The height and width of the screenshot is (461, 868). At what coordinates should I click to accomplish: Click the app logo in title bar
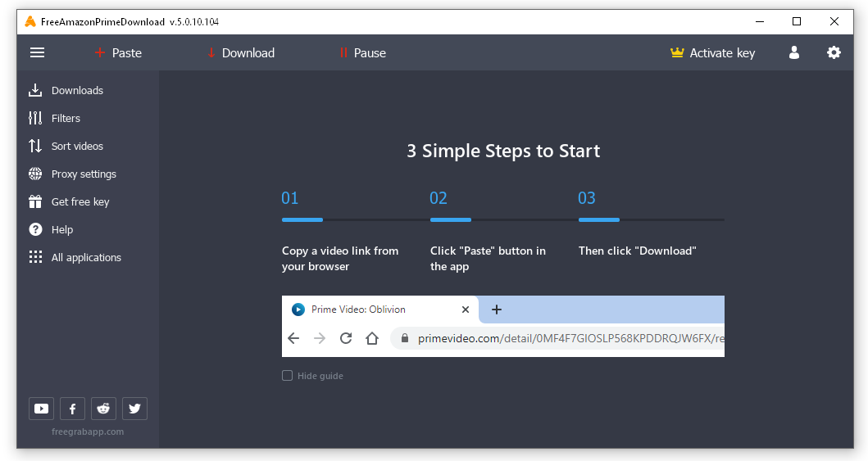click(x=30, y=21)
